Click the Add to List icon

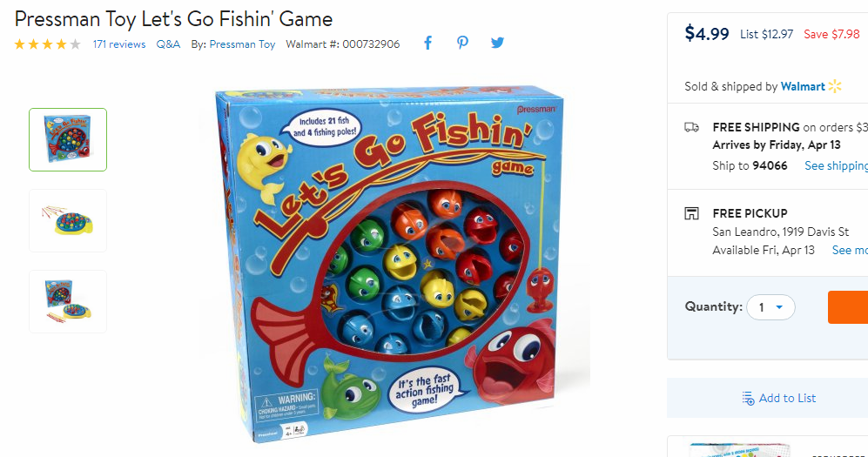pos(748,399)
